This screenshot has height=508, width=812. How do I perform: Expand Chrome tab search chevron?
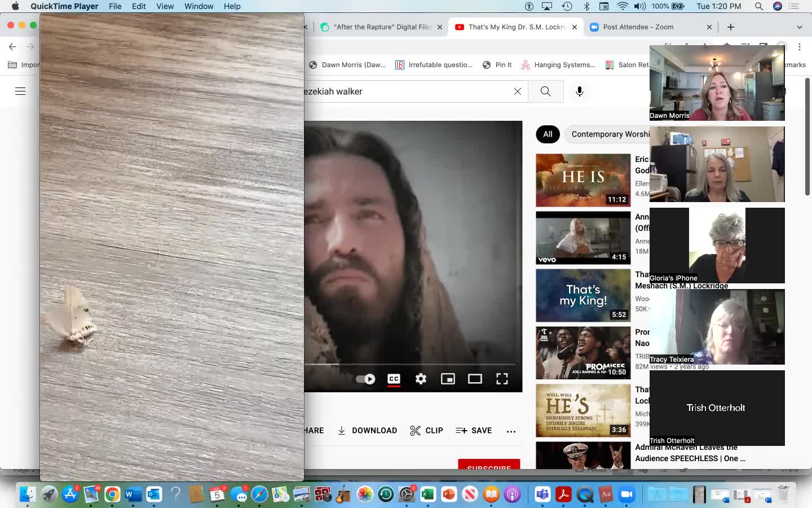[x=799, y=27]
